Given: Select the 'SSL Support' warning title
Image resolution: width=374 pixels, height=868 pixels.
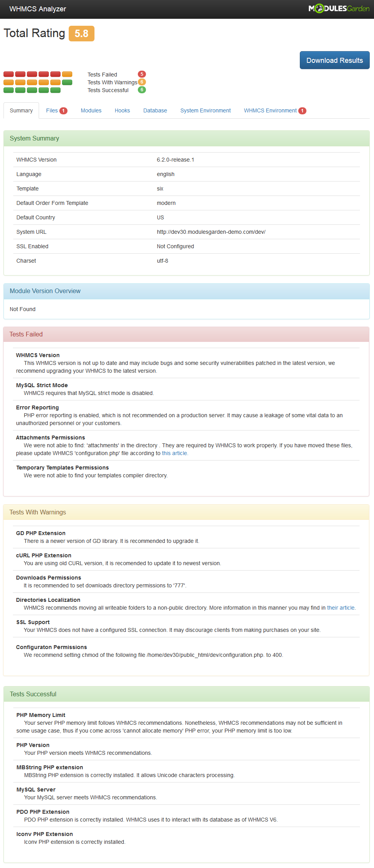Looking at the screenshot, I should click(33, 622).
